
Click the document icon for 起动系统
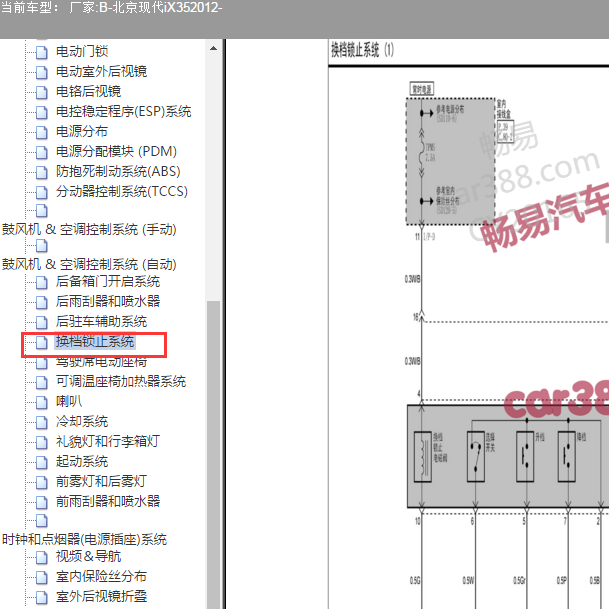coord(42,462)
